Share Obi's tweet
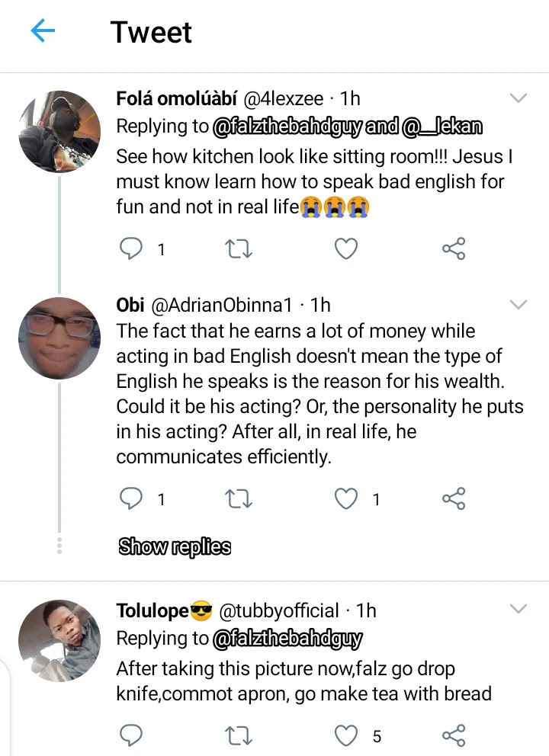The width and height of the screenshot is (549, 756). tap(454, 499)
